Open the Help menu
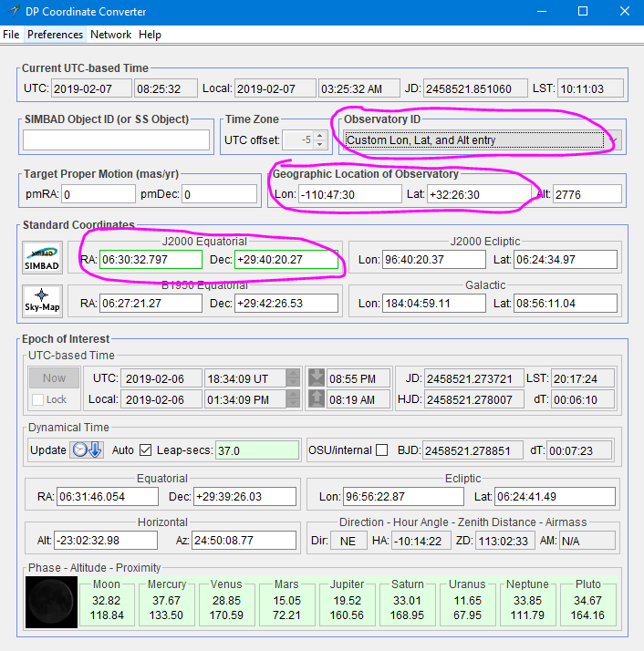644x651 pixels. (x=150, y=35)
